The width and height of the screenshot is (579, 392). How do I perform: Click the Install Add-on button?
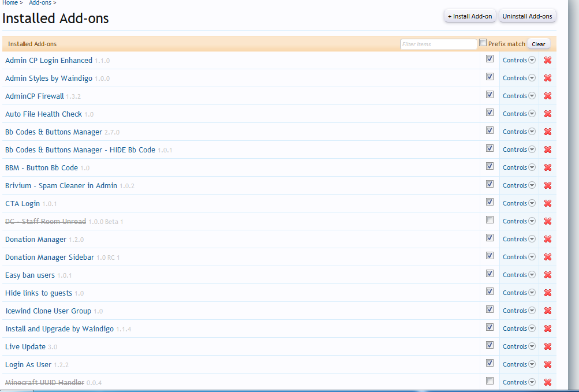pyautogui.click(x=470, y=16)
